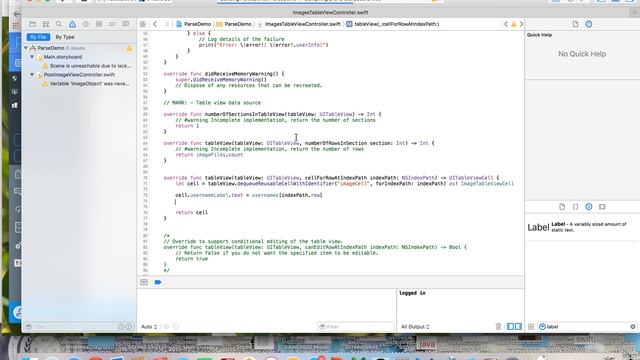Screen dimensions: 640x360
Task: Select the Issue navigator warning icon
Action: (72, 24)
